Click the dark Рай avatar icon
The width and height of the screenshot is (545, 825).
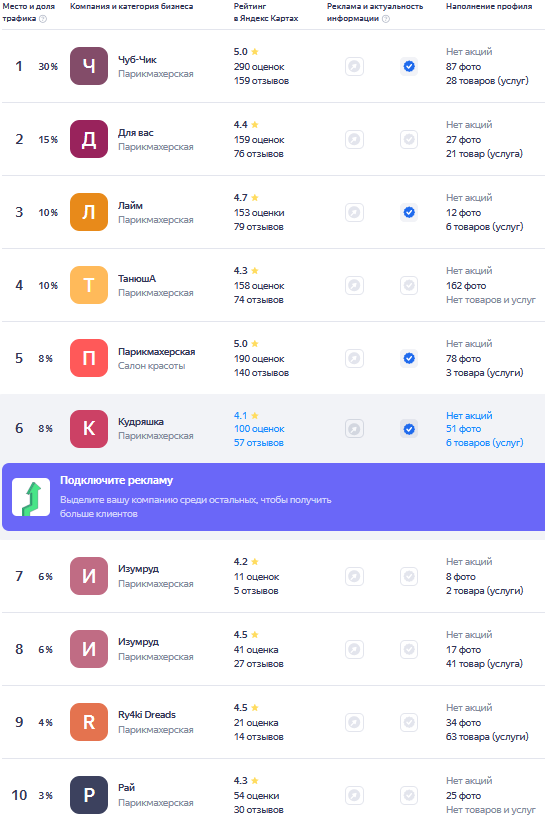(x=89, y=795)
